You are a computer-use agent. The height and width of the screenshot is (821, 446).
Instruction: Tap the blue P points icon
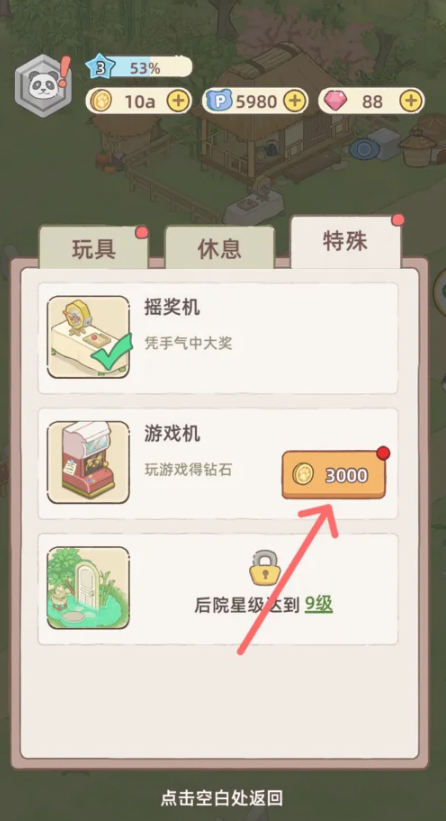point(219,101)
